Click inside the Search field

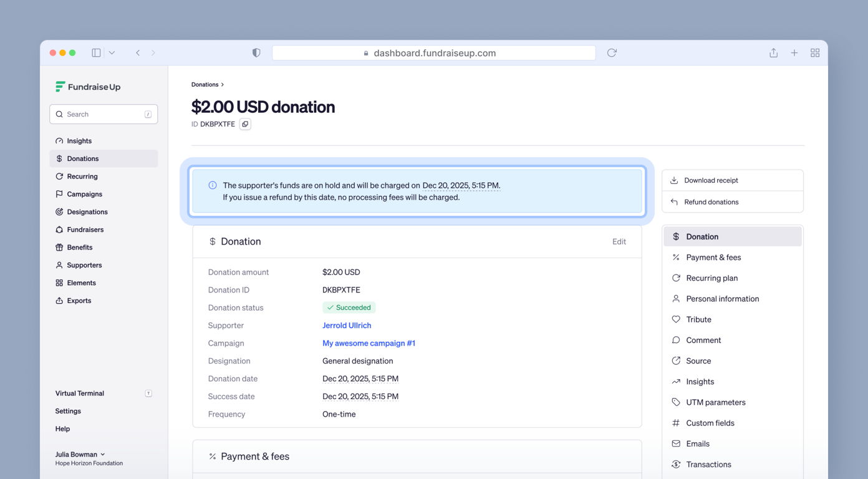[103, 114]
